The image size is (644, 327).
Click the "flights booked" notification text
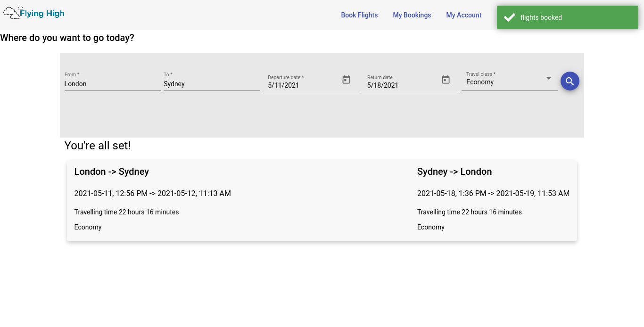[x=541, y=17]
